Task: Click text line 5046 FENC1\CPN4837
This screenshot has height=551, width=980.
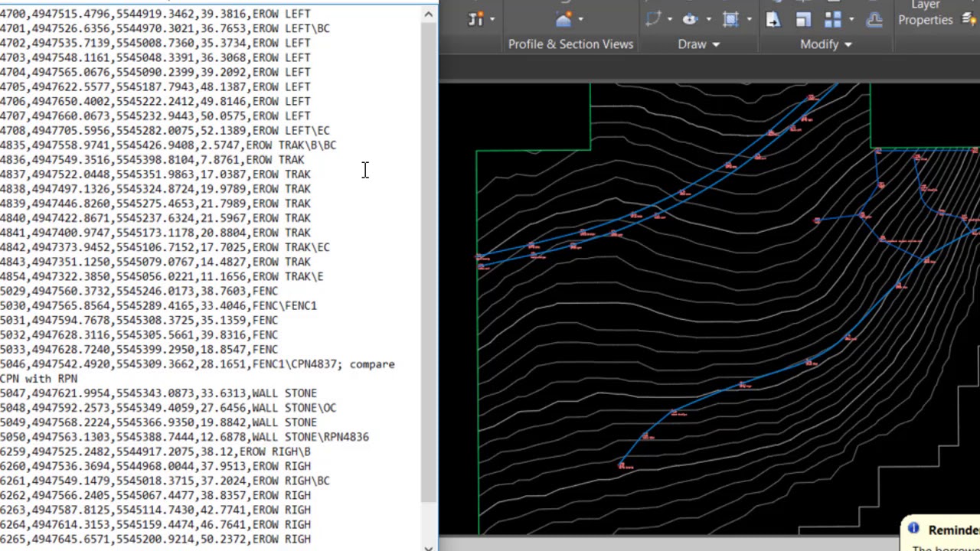Action: [198, 364]
